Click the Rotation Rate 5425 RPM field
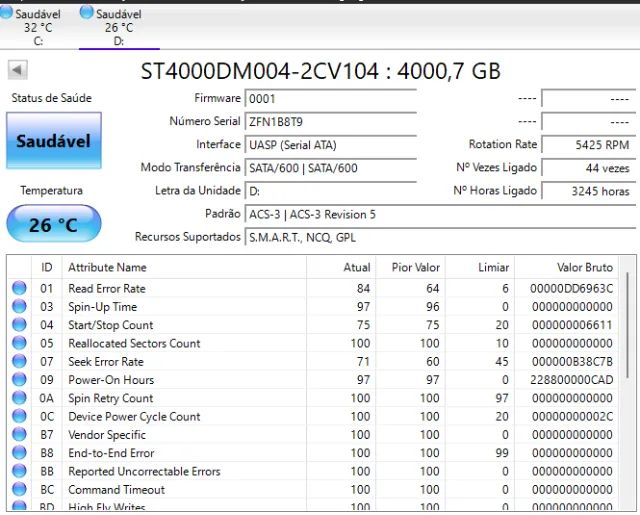Image resolution: width=640 pixels, height=515 pixels. [589, 145]
